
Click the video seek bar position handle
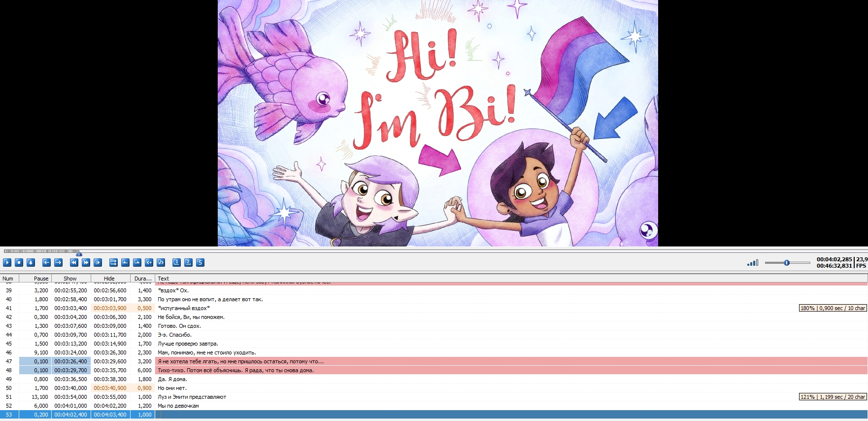coord(79,253)
